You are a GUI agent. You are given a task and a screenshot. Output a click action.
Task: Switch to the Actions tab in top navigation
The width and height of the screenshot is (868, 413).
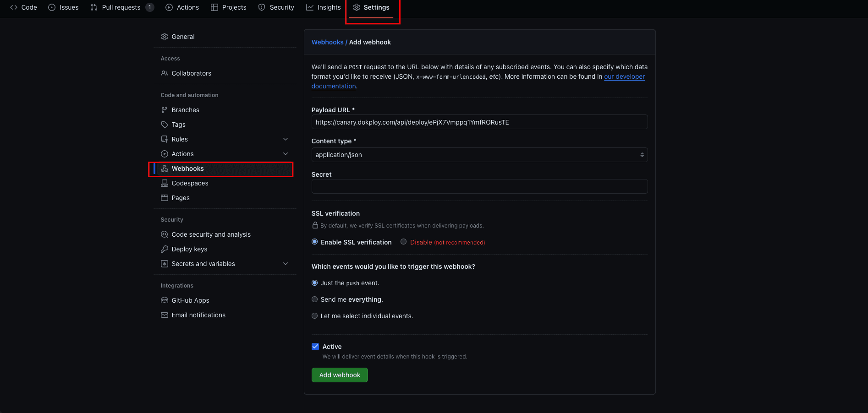[182, 7]
